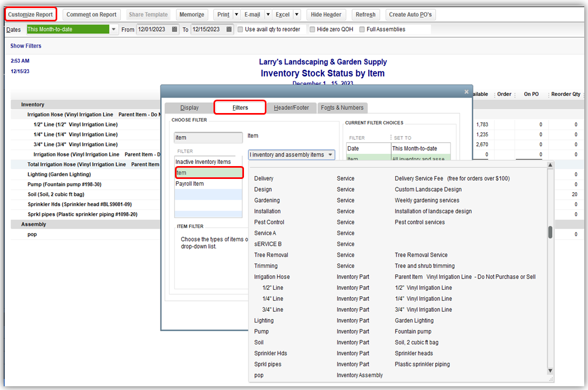Image resolution: width=588 pixels, height=390 pixels.
Task: Click Create Auto PO's
Action: coord(410,14)
